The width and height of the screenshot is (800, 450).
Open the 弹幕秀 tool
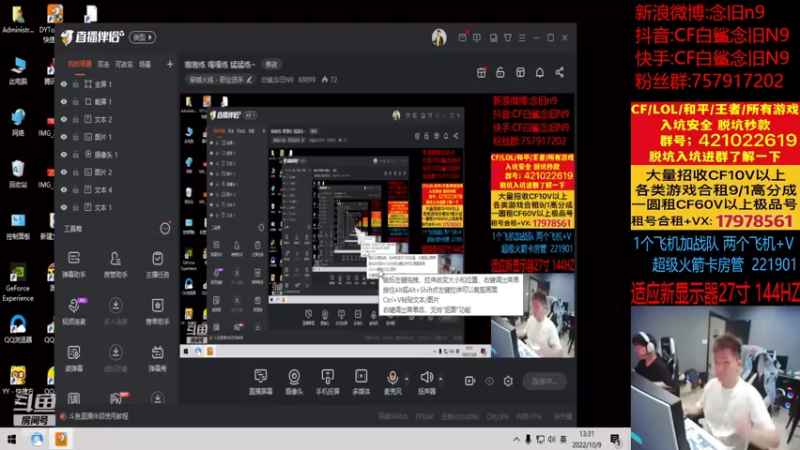click(157, 358)
